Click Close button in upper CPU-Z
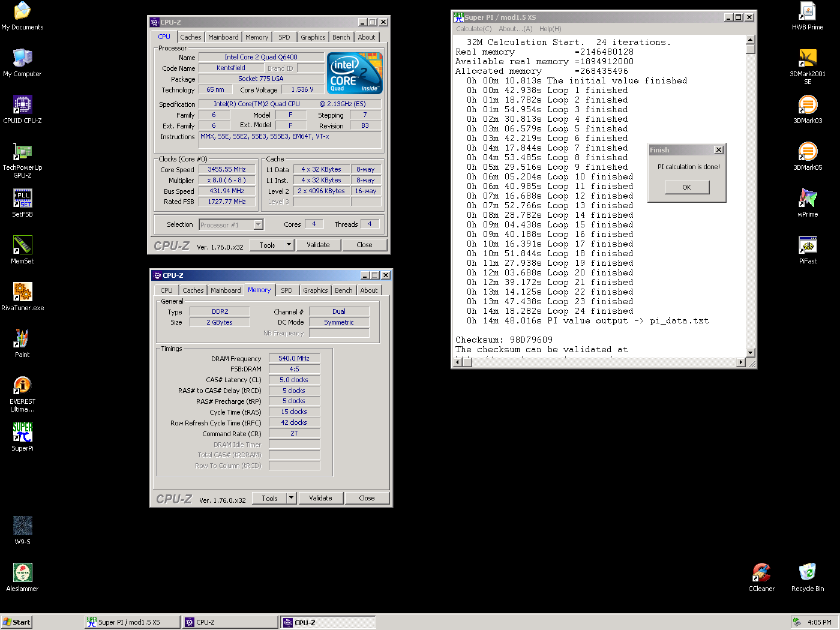840x630 pixels. tap(364, 245)
